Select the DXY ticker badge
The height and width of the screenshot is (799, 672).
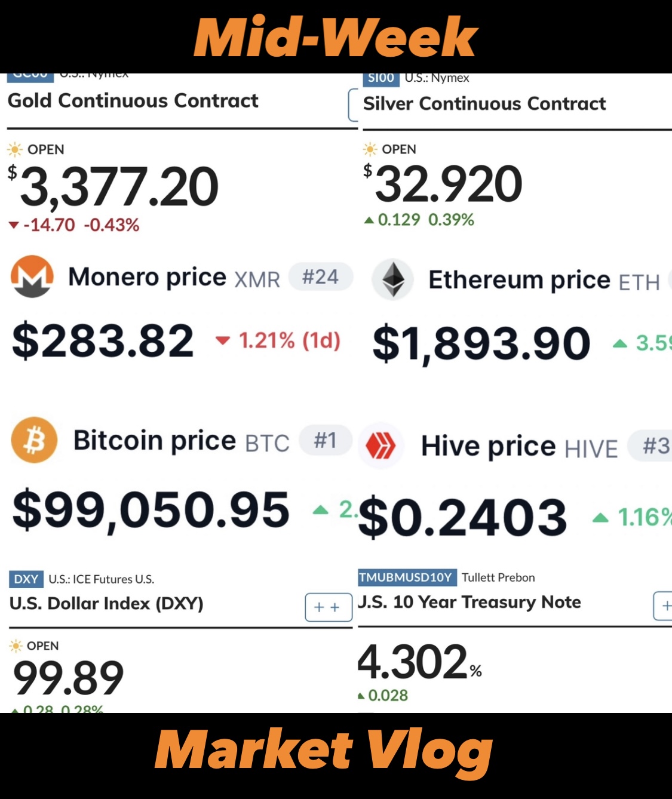click(26, 579)
